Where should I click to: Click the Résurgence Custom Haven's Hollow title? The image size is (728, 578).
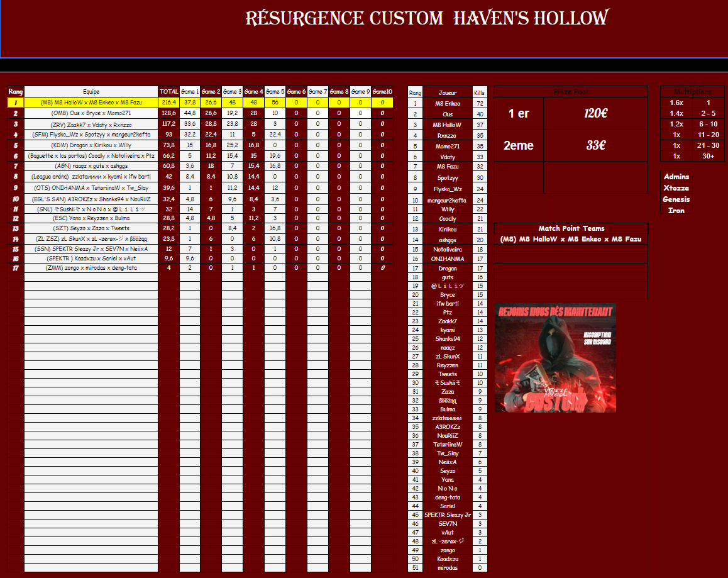pos(427,19)
